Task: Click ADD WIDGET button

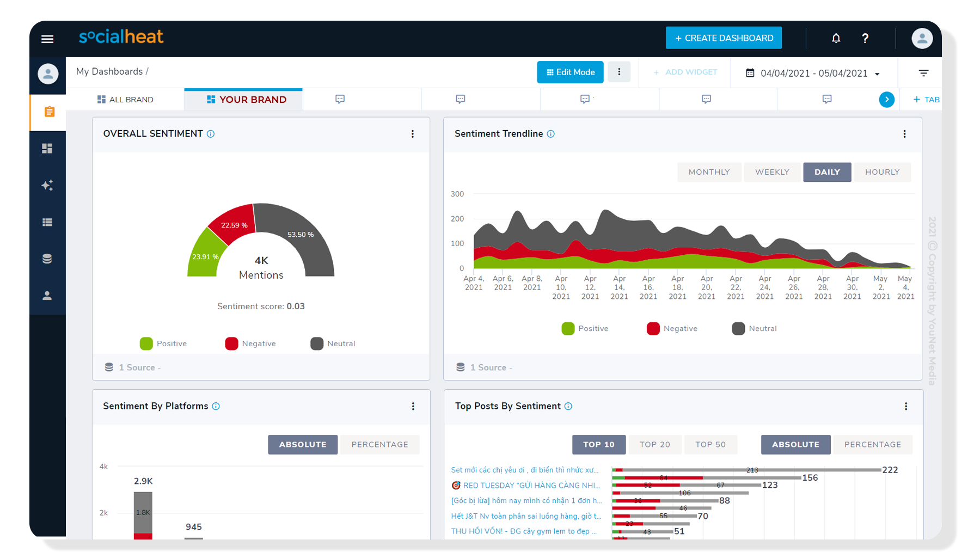Action: tap(685, 72)
